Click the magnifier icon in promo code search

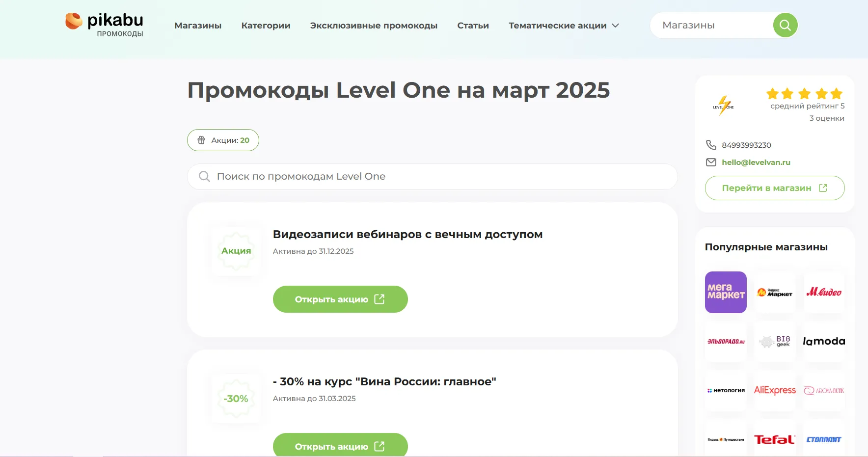(x=204, y=177)
